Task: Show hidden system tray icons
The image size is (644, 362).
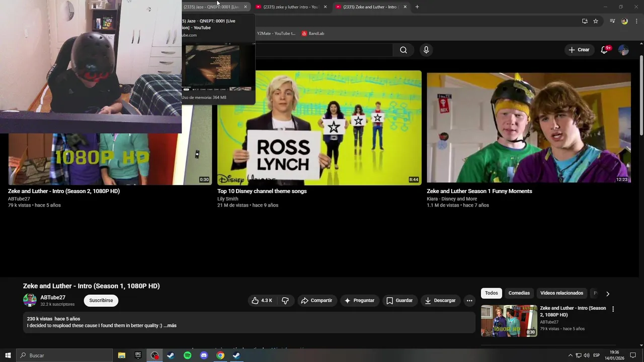Action: (x=570, y=355)
